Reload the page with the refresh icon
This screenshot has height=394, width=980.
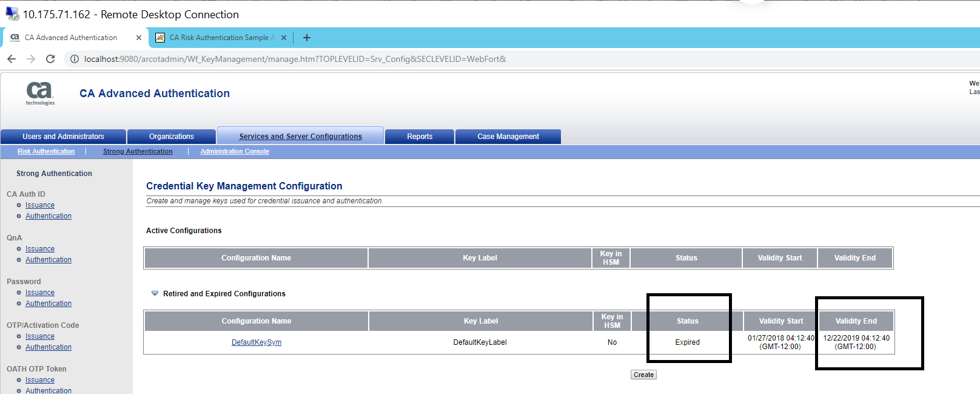tap(50, 59)
